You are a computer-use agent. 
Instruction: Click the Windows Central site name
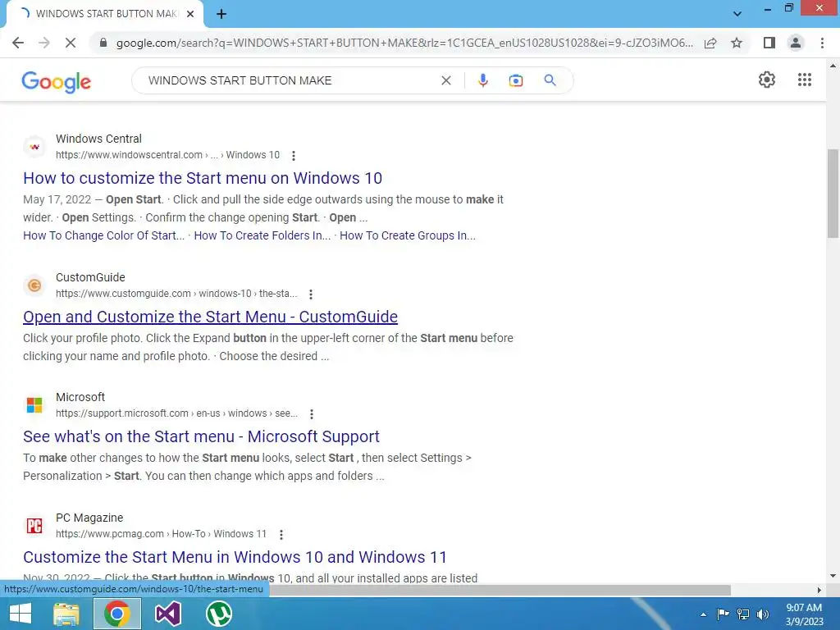click(x=98, y=139)
